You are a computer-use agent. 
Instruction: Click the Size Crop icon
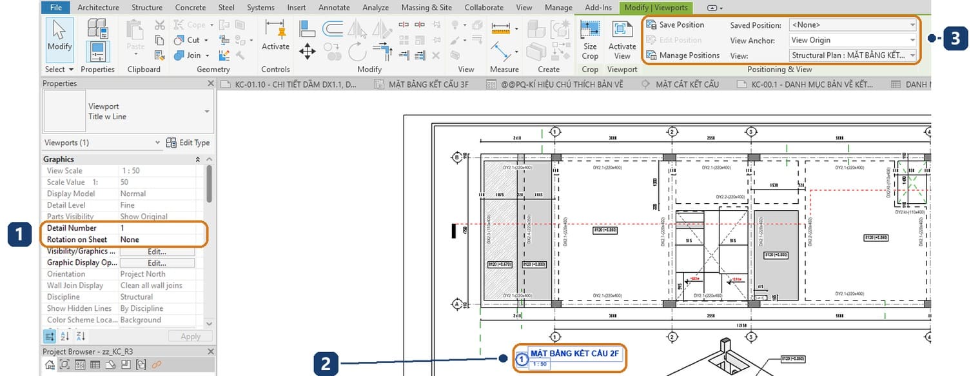(590, 30)
